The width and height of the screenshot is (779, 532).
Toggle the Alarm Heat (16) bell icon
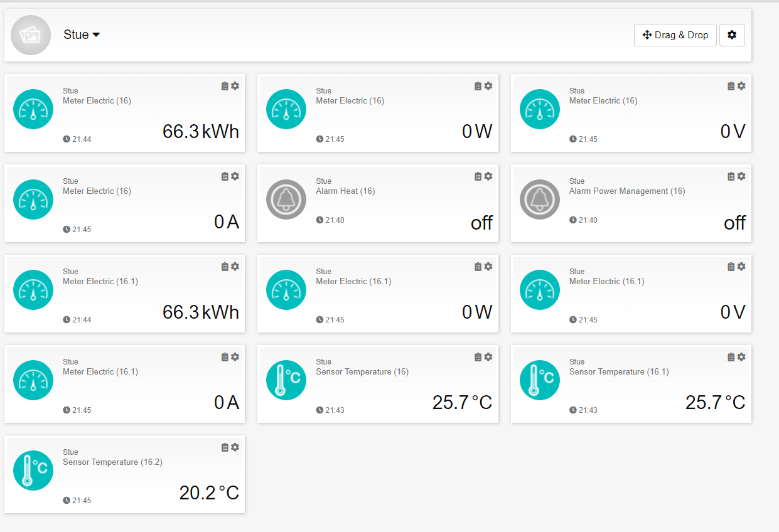click(286, 199)
